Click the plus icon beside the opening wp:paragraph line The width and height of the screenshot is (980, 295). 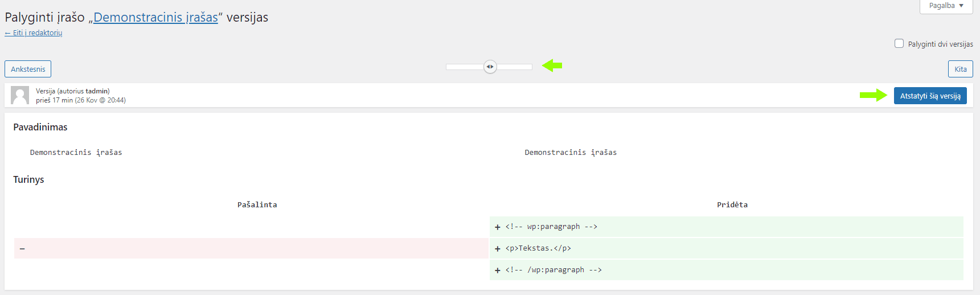(x=498, y=227)
